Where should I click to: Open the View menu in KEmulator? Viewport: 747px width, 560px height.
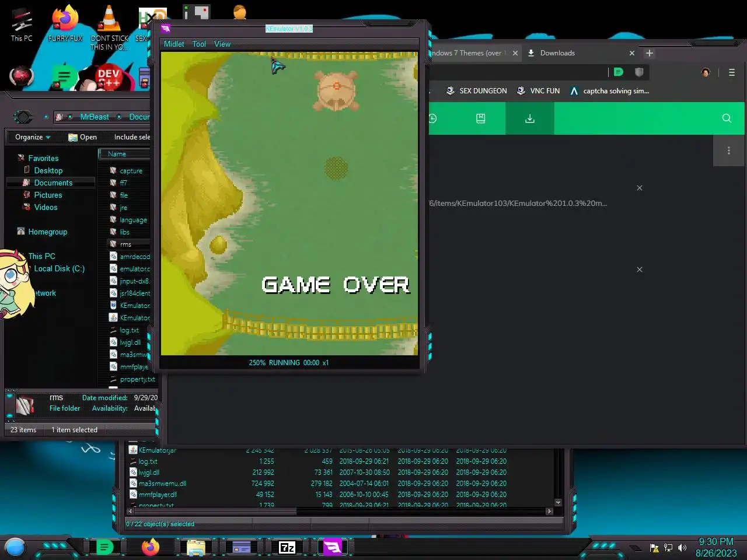222,44
